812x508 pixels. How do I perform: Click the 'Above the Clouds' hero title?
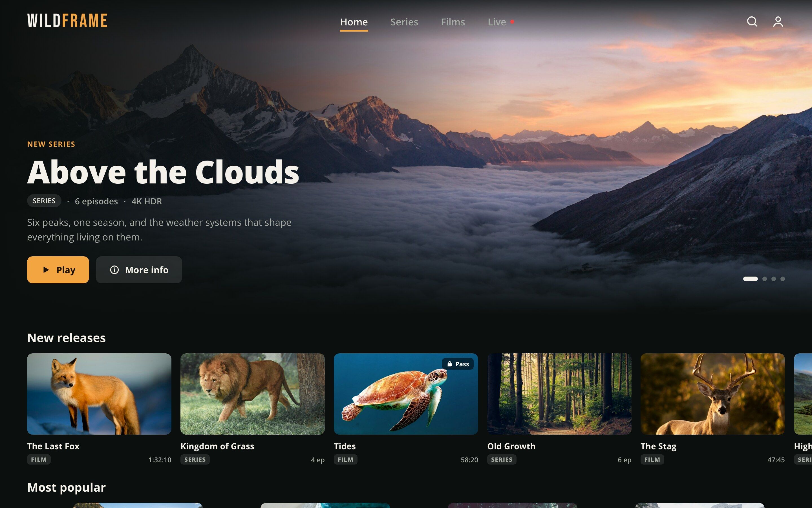click(163, 172)
